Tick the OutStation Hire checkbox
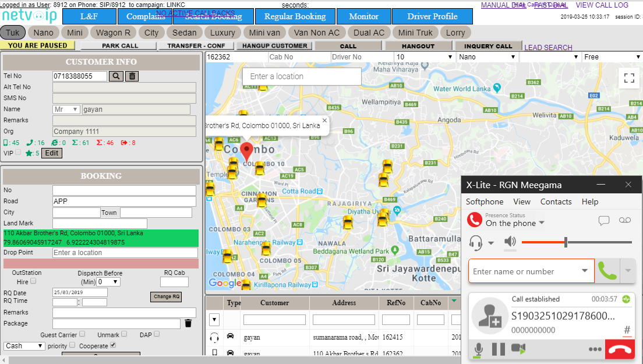This screenshot has height=364, width=643. tap(33, 281)
